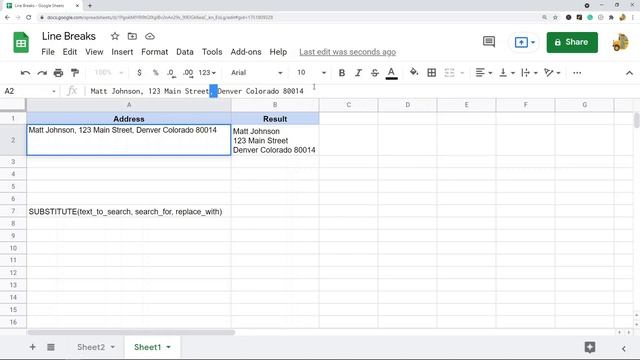640x360 pixels.
Task: Open the comment history
Action: click(x=489, y=42)
